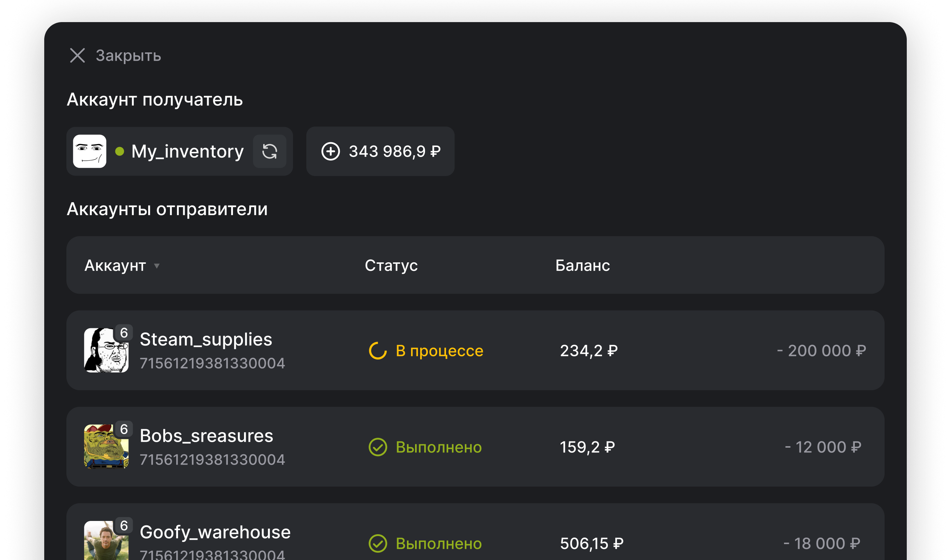Click the 159,2 ₽ balance value
The width and height of the screenshot is (951, 560).
(x=588, y=447)
